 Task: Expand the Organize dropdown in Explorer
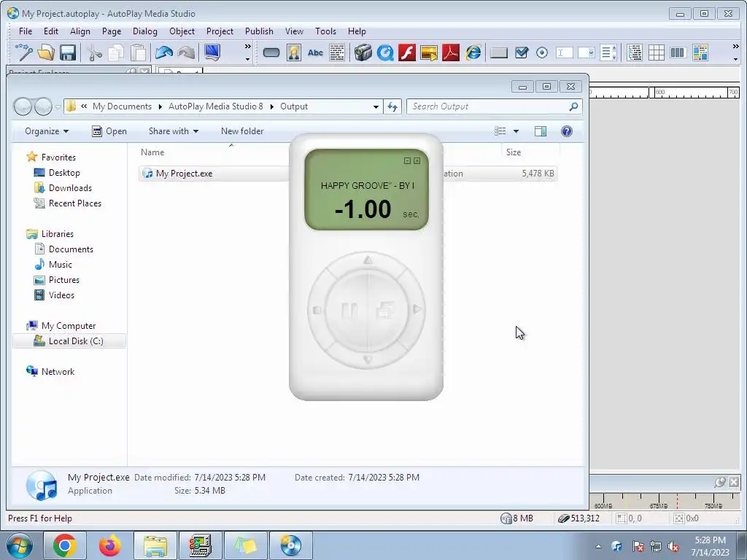pos(47,131)
